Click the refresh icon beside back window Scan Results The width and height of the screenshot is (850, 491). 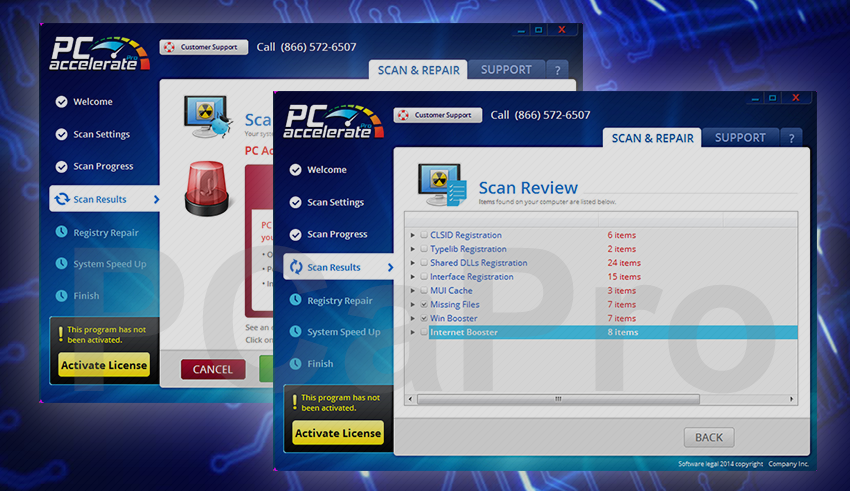click(x=62, y=199)
